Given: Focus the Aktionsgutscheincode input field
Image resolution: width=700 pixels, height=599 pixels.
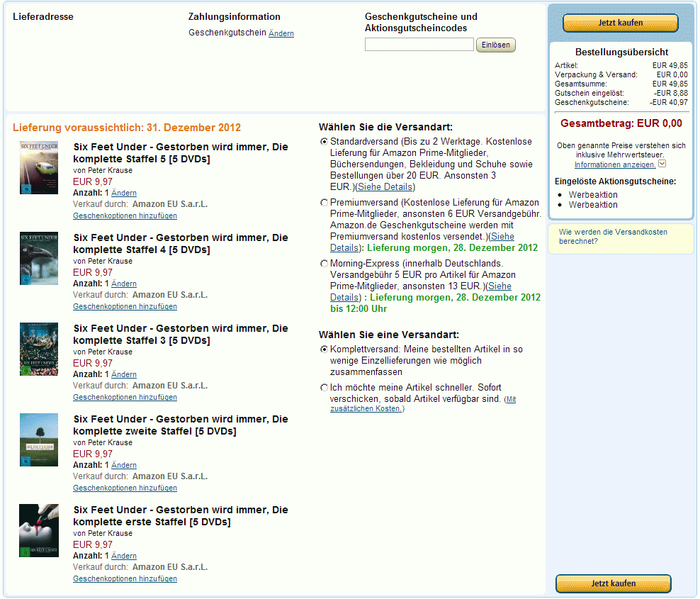Looking at the screenshot, I should click(419, 44).
